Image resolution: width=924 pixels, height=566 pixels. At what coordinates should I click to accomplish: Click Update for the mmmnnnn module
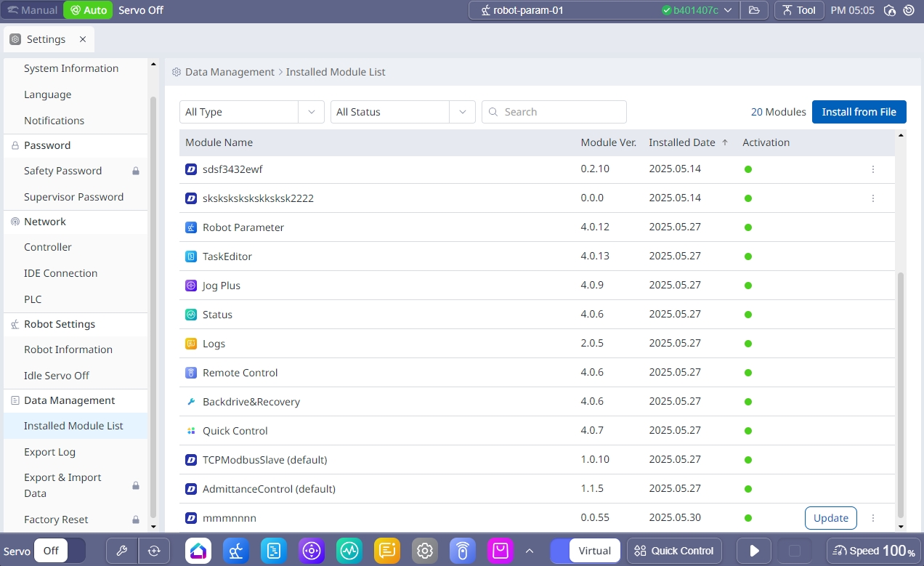830,518
